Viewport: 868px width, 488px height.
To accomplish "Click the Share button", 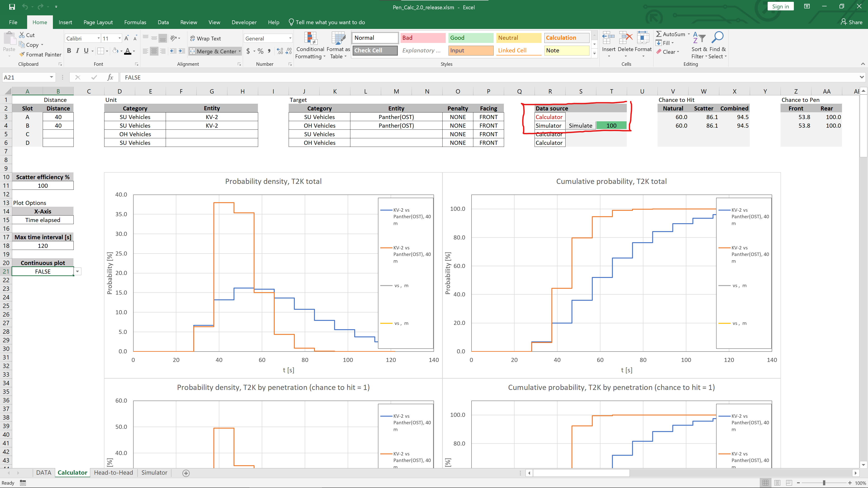I will coord(851,22).
